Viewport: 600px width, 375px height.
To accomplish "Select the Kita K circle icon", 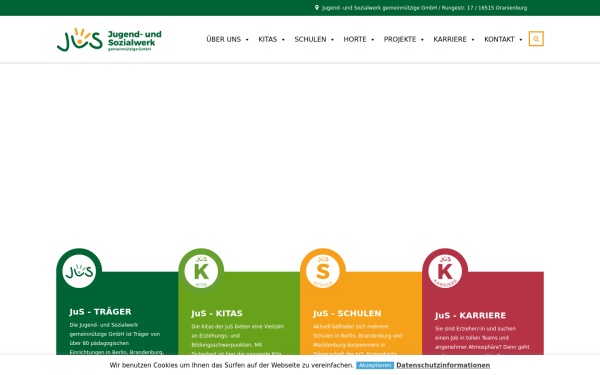I will point(201,271).
